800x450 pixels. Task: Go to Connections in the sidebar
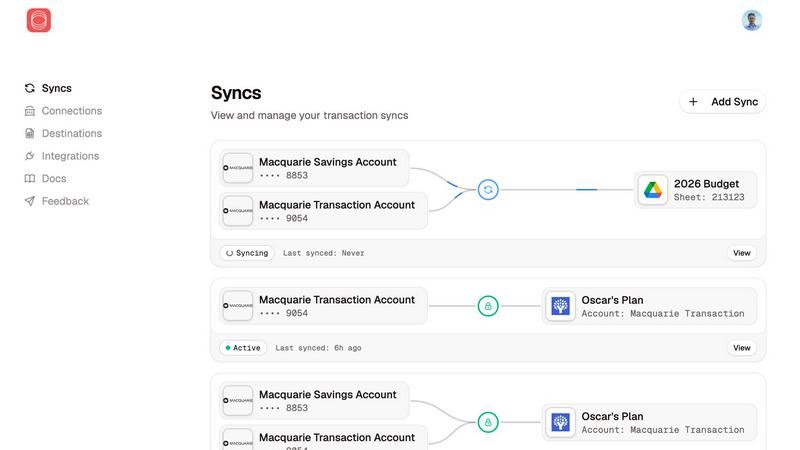point(71,111)
